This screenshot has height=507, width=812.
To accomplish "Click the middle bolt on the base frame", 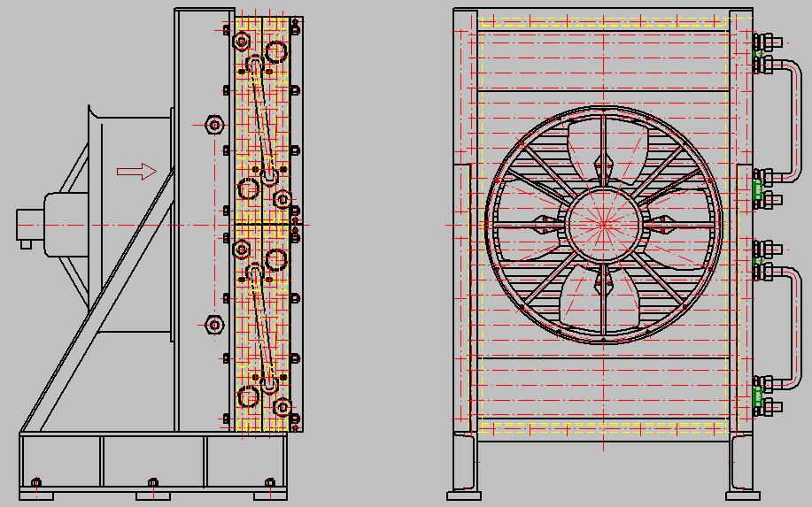I will click(153, 482).
